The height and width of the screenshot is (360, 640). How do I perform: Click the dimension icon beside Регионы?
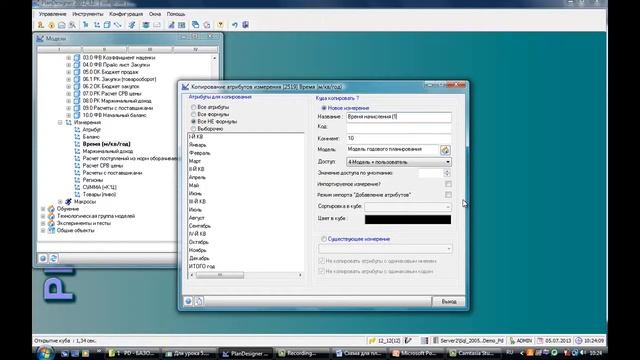(77, 180)
